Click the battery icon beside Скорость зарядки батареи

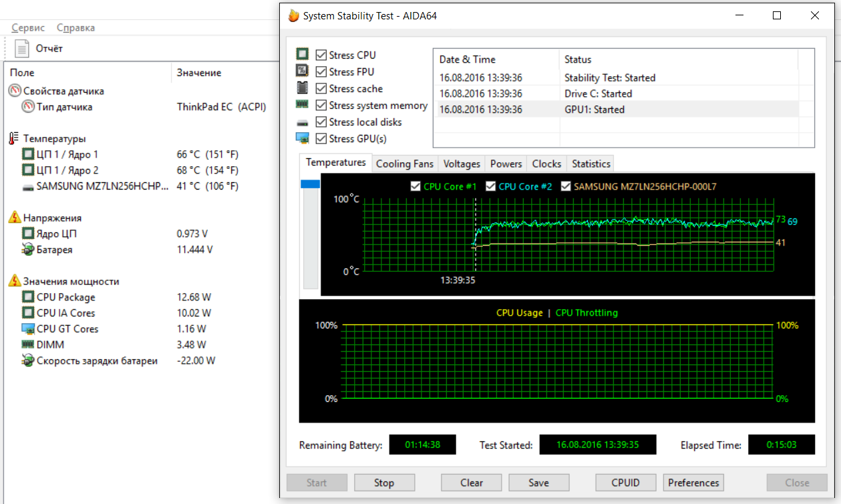[28, 360]
